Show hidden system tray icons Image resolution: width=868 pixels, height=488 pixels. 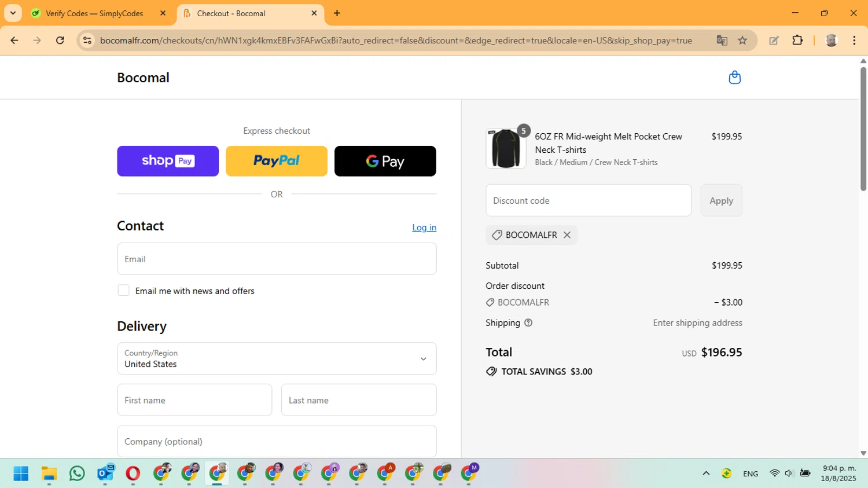click(706, 474)
